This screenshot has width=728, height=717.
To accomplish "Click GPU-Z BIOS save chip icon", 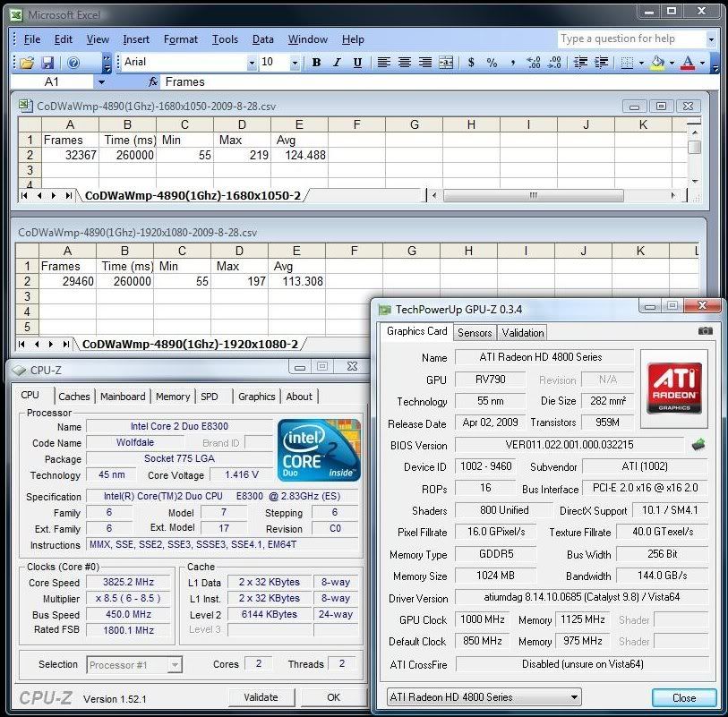I will tap(698, 445).
